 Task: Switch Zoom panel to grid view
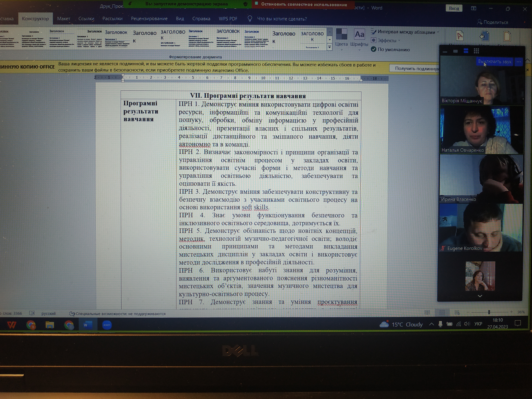click(x=476, y=51)
